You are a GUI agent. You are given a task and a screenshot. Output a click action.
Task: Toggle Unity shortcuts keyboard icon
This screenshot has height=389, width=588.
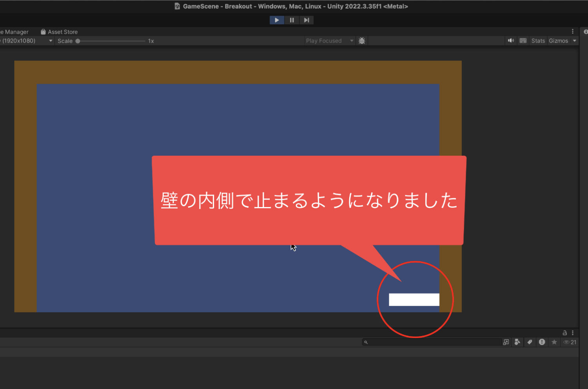pyautogui.click(x=523, y=41)
